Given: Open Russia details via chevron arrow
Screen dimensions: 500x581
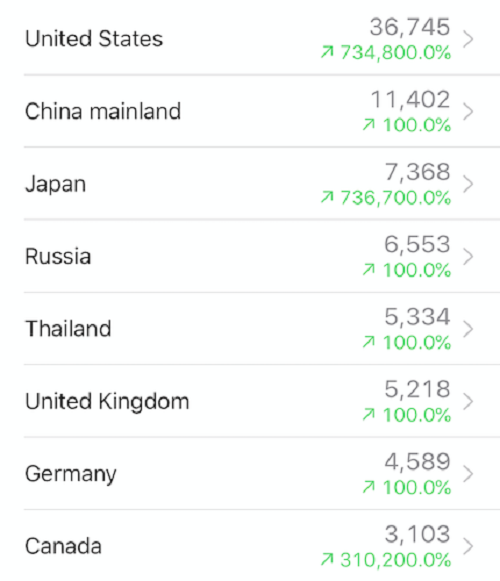Looking at the screenshot, I should 468,256.
